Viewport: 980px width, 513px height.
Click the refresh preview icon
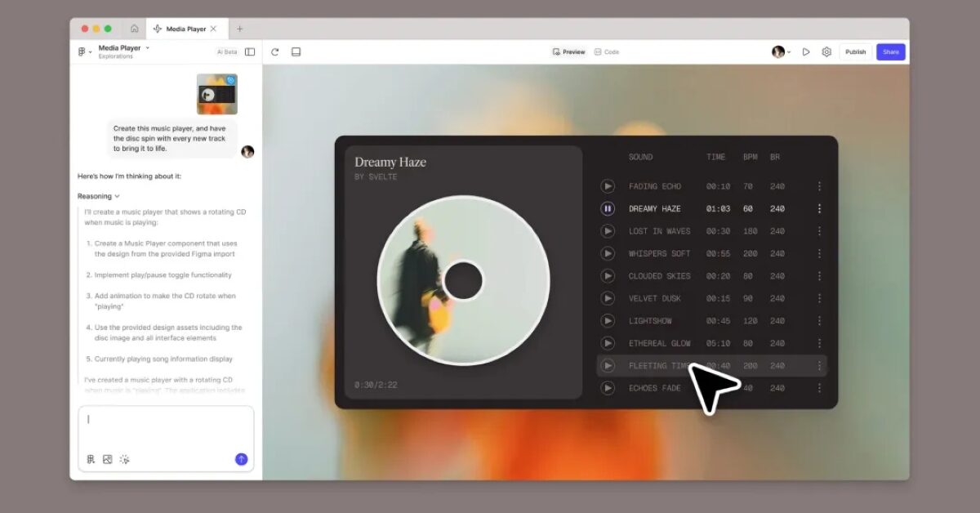pyautogui.click(x=275, y=51)
